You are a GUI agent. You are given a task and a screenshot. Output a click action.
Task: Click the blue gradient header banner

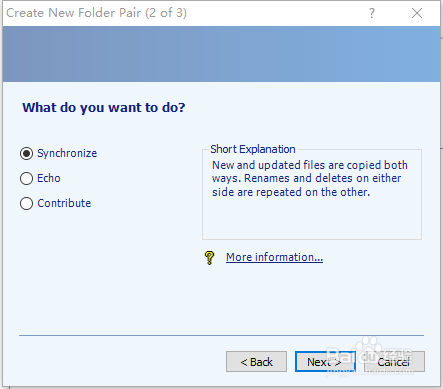pos(221,54)
